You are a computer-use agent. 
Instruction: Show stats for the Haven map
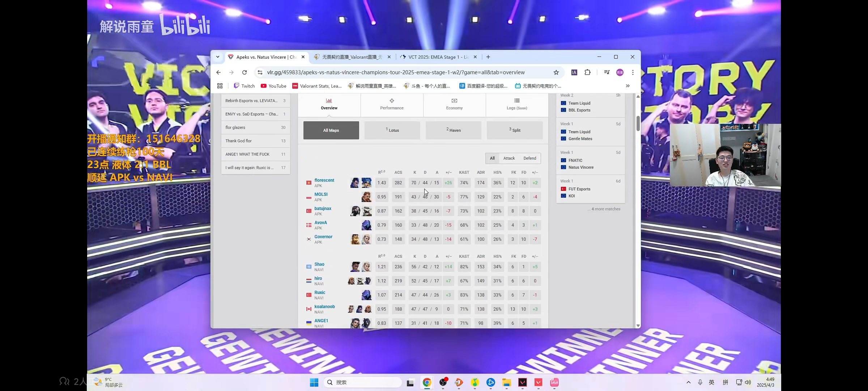click(454, 130)
